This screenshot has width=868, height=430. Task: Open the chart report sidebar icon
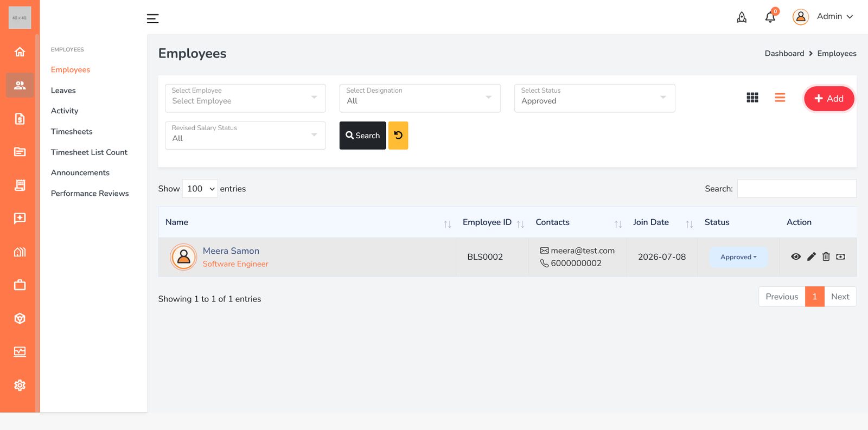(x=20, y=352)
